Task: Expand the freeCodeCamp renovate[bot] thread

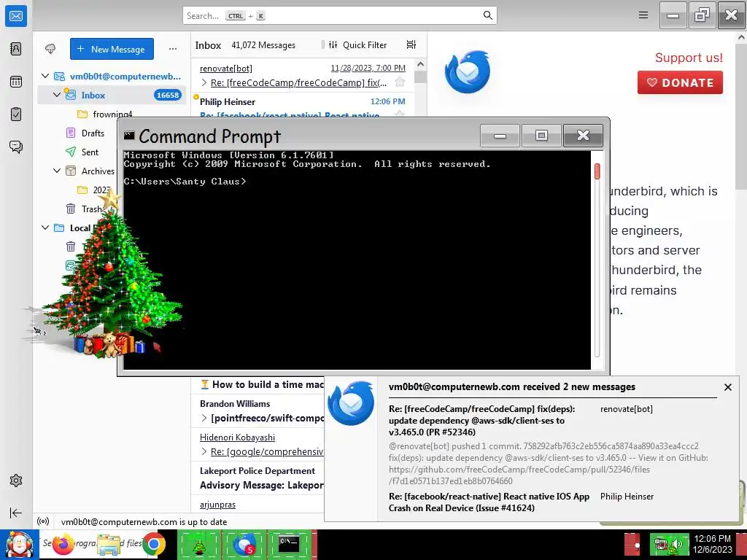Action: coord(204,82)
